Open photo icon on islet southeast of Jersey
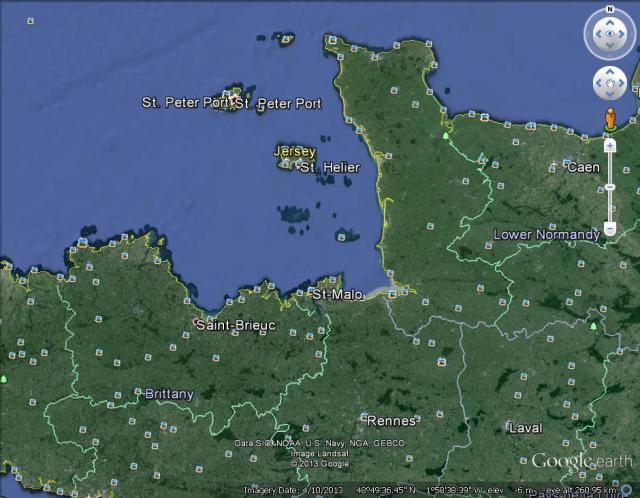The height and width of the screenshot is (498, 640). [342, 237]
